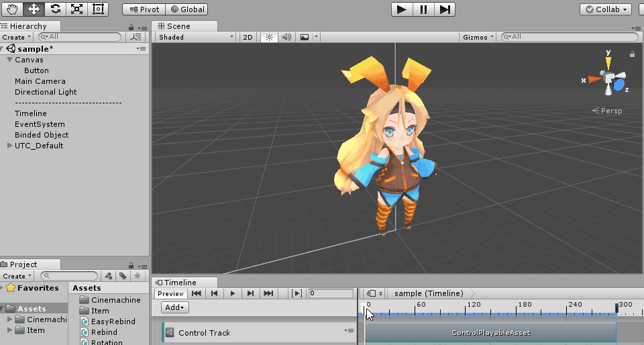Save project search star icon
The width and height of the screenshot is (644, 345).
(x=138, y=276)
